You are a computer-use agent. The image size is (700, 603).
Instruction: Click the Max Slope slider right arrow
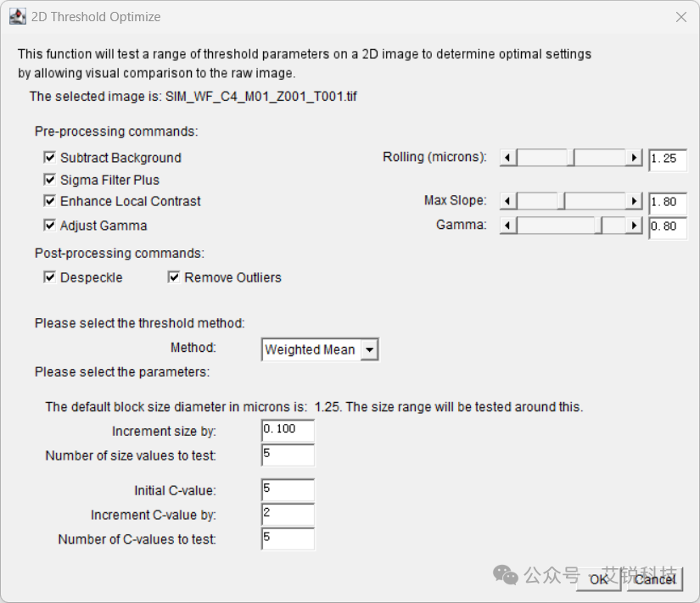(634, 201)
